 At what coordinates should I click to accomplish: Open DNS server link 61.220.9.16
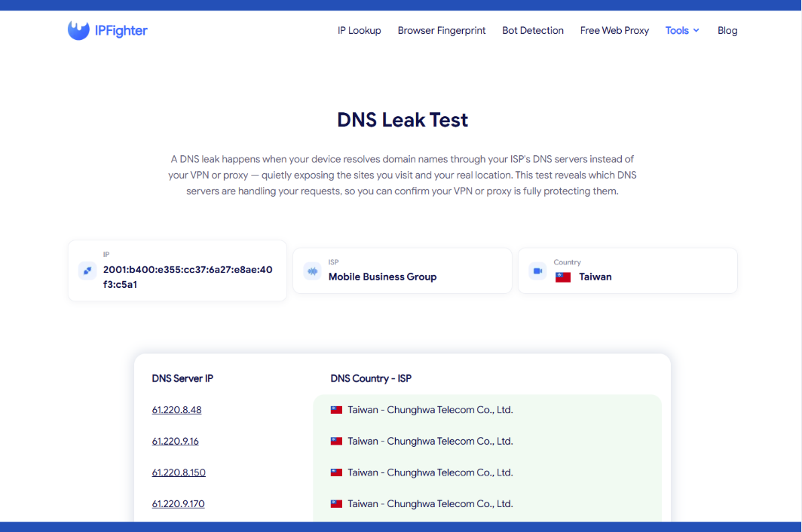point(175,441)
